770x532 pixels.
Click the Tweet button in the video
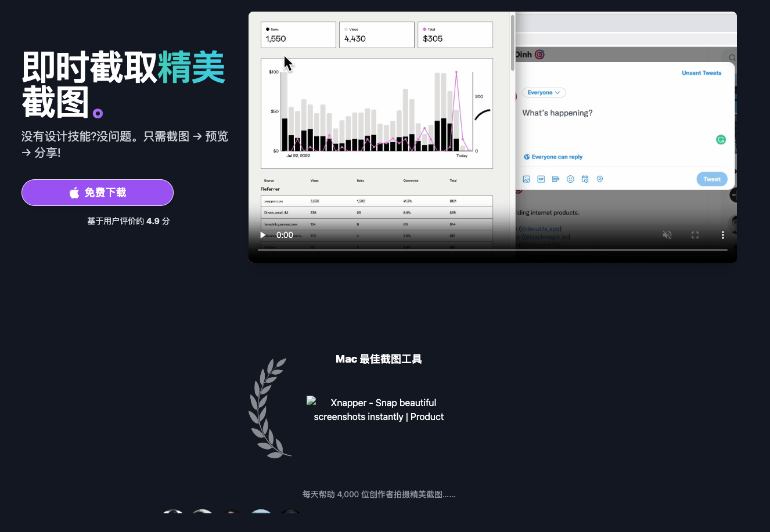point(712,179)
